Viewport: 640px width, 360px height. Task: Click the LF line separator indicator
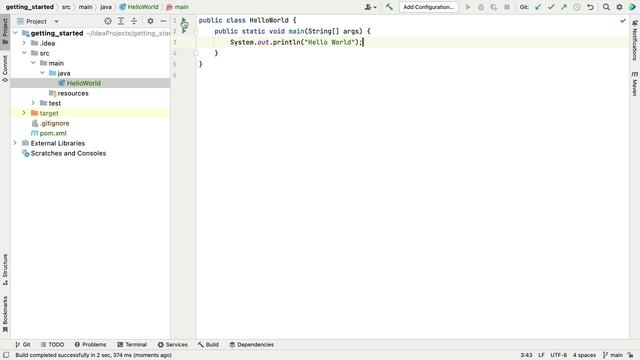click(x=541, y=355)
